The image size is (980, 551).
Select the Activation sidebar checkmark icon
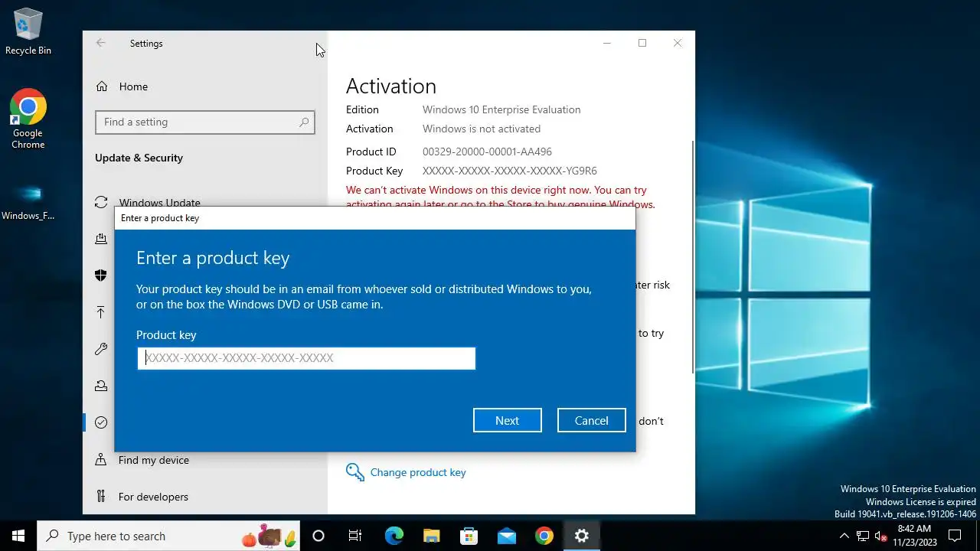[x=101, y=422]
